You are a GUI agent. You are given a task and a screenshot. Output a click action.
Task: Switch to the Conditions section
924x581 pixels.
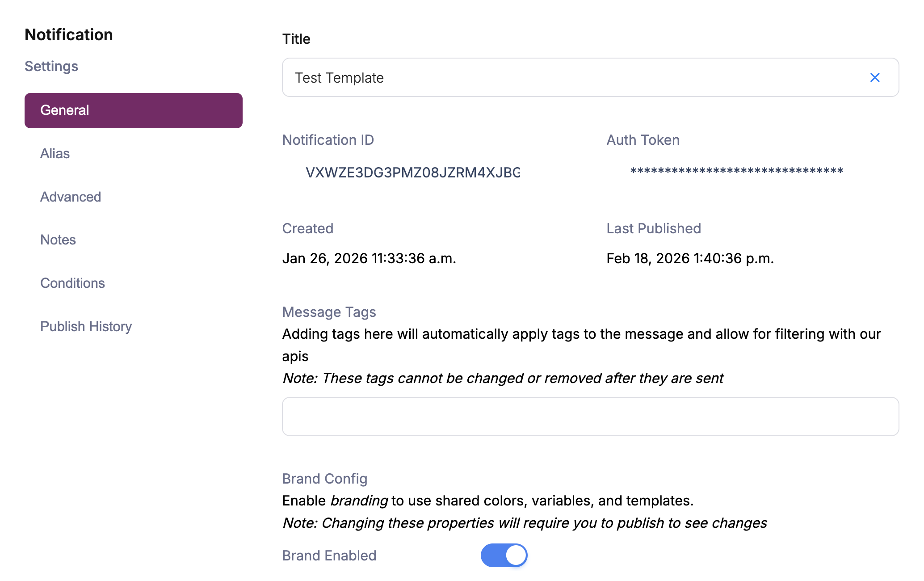(72, 283)
